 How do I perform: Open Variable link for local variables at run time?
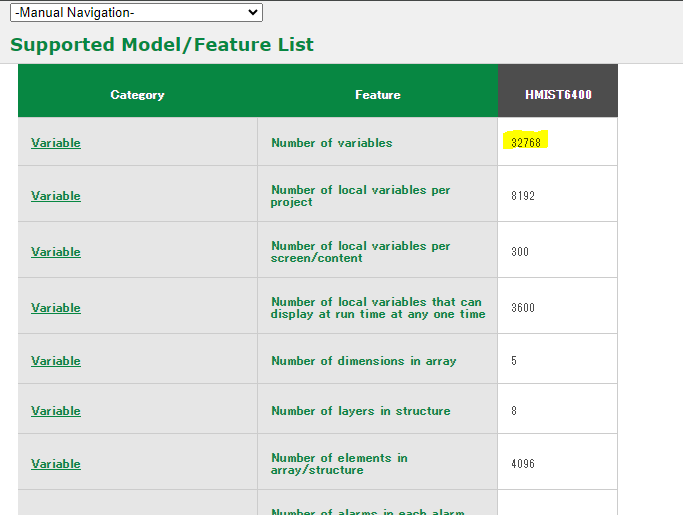pos(56,308)
